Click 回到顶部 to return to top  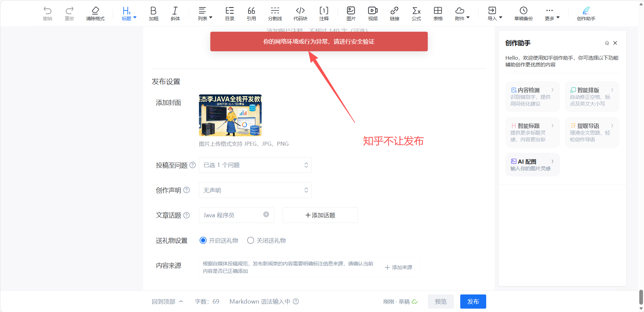[167, 302]
